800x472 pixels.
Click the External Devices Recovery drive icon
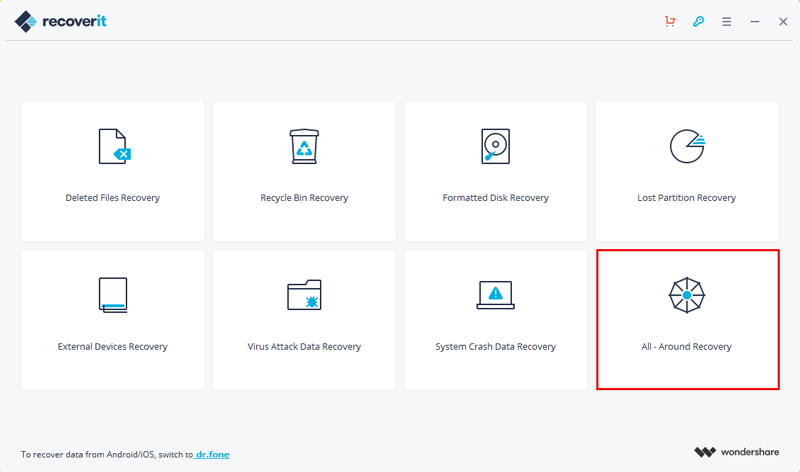(x=113, y=295)
